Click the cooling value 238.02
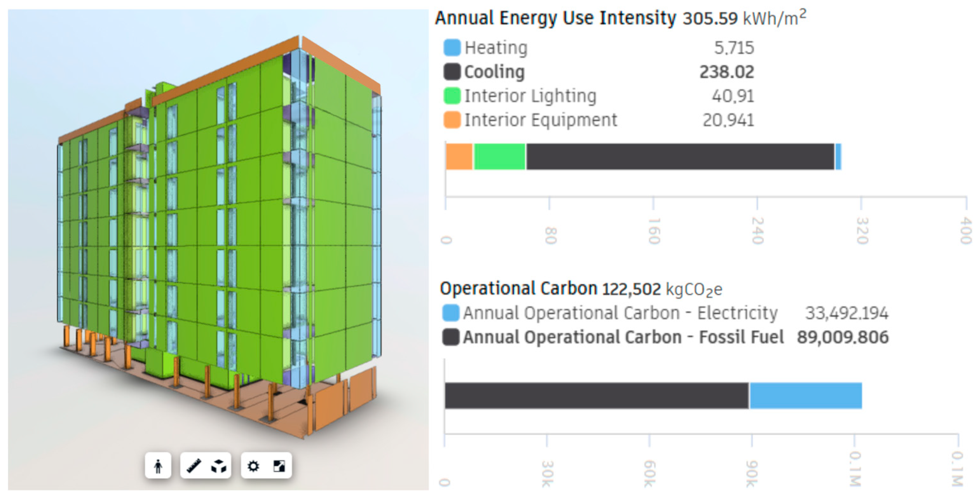The width and height of the screenshot is (980, 498). [x=727, y=72]
